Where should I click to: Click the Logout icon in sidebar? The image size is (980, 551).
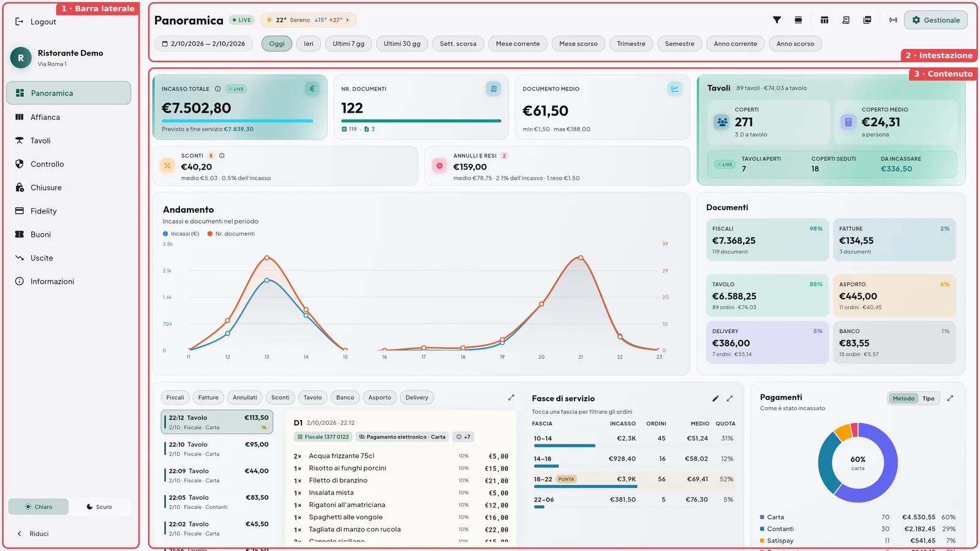(19, 21)
